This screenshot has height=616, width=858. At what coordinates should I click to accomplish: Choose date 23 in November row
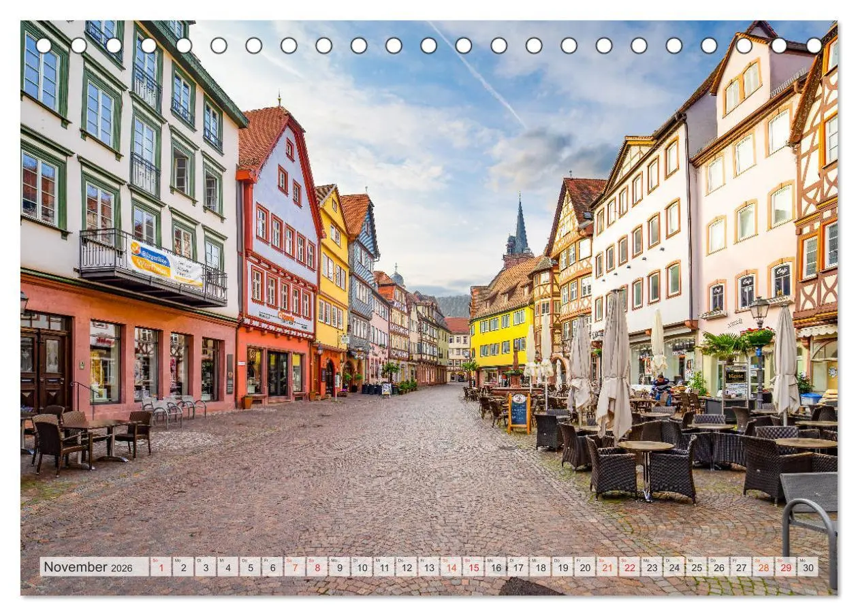point(652,567)
